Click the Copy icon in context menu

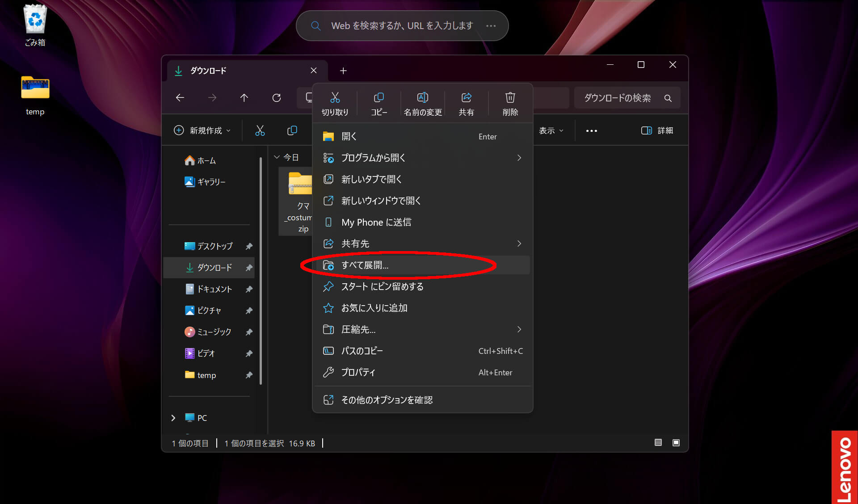tap(379, 103)
